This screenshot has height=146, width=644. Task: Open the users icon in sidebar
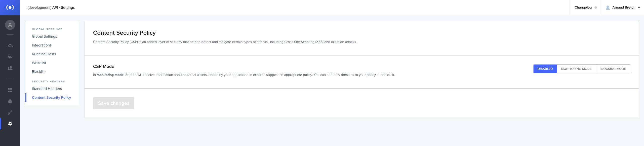coord(10,68)
